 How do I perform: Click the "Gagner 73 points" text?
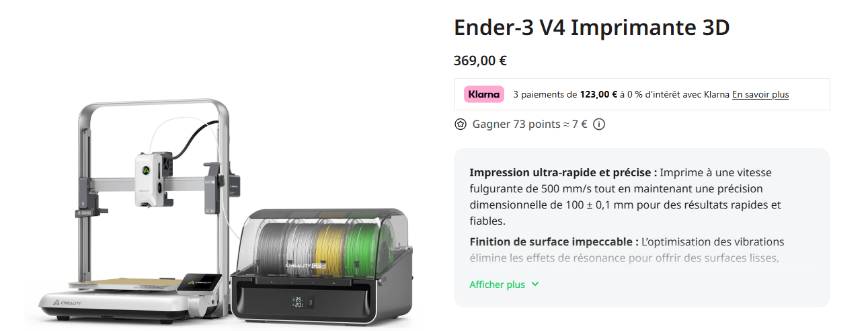point(516,124)
